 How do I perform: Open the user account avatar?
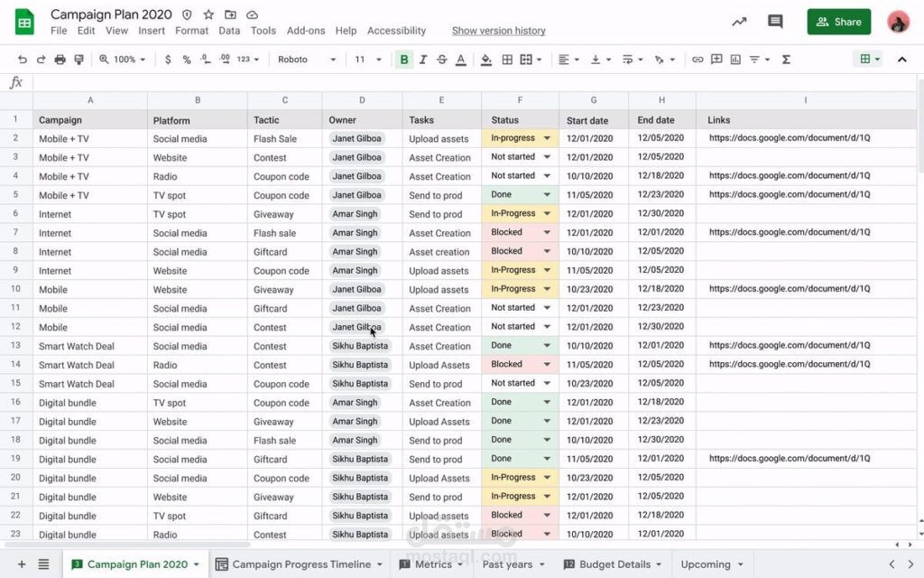click(x=898, y=22)
